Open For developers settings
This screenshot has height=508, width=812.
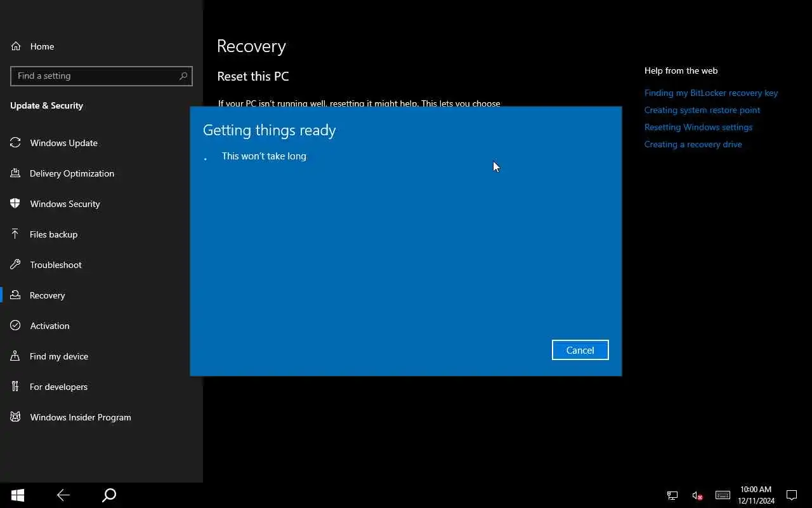click(x=58, y=387)
